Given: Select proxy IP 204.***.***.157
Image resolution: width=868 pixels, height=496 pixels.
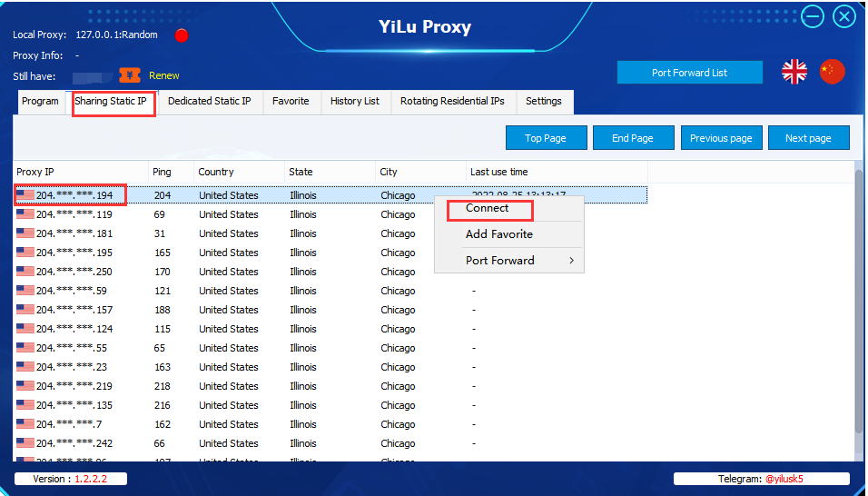Looking at the screenshot, I should (74, 310).
